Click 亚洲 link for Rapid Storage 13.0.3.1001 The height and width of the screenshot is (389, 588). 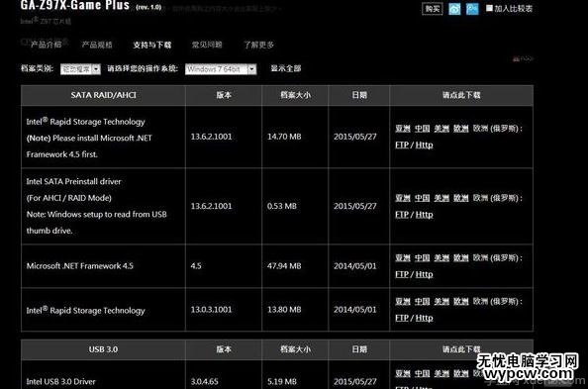[403, 301]
